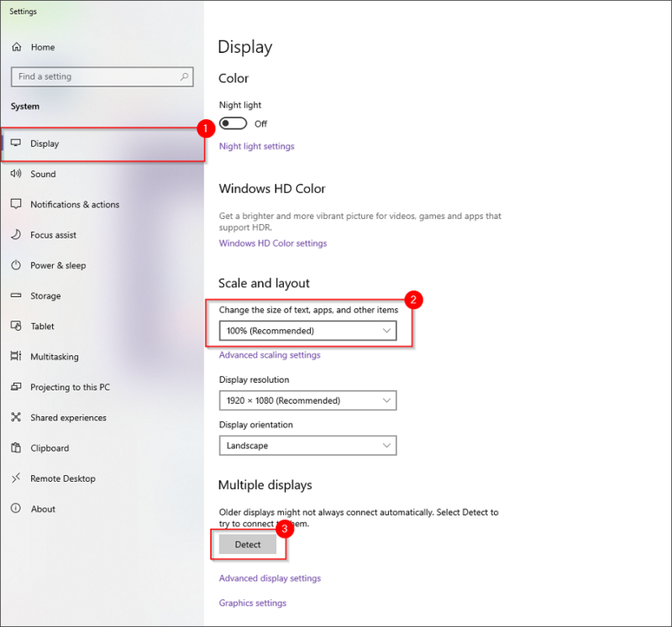Click the Home house icon
Screen dimensions: 672x627
[16, 47]
